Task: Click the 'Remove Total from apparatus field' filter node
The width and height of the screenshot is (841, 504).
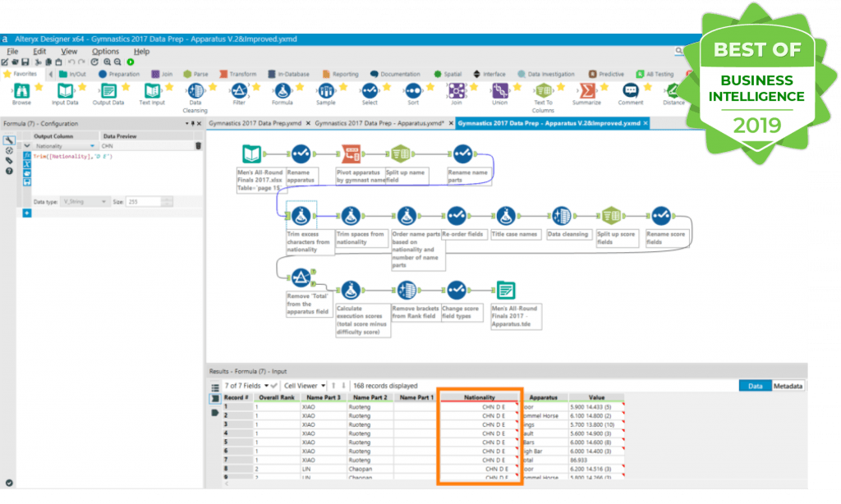Action: 301,277
